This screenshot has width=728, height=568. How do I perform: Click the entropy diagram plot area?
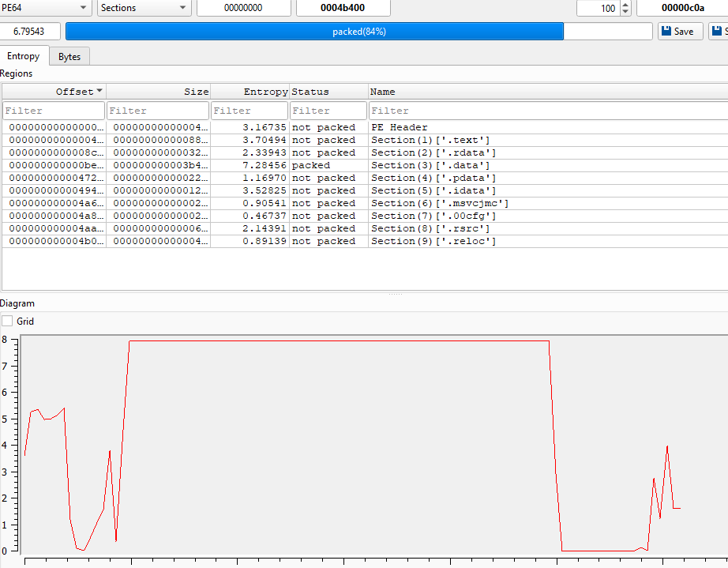pos(374,446)
